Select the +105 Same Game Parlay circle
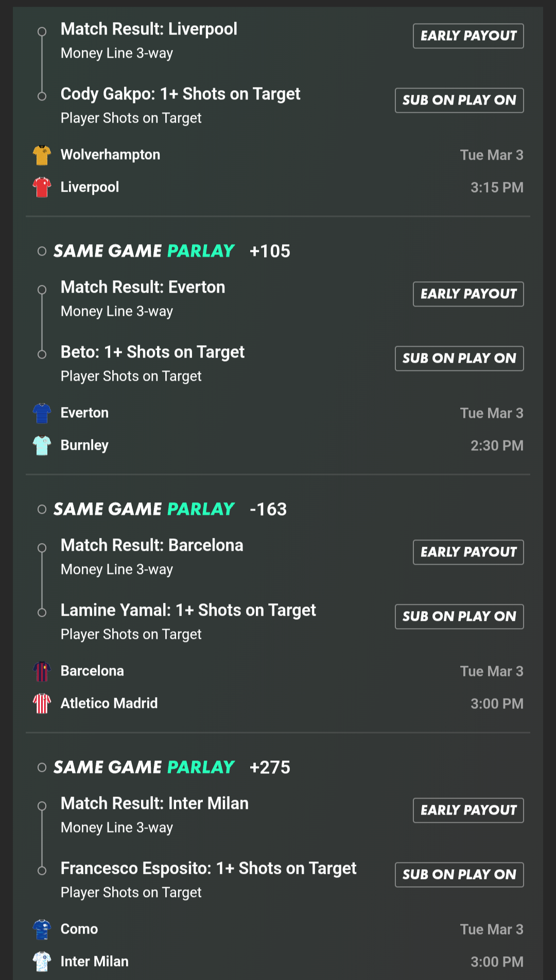Screen dimensions: 556x980 42,251
